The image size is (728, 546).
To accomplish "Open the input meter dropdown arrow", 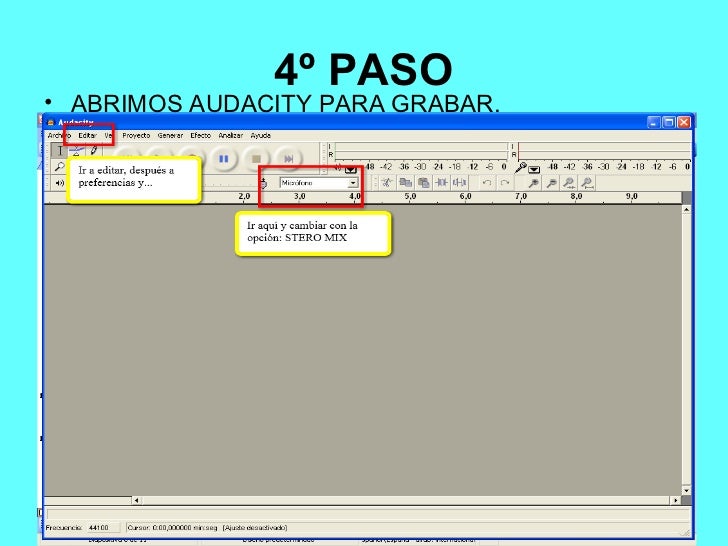I will pos(534,169).
